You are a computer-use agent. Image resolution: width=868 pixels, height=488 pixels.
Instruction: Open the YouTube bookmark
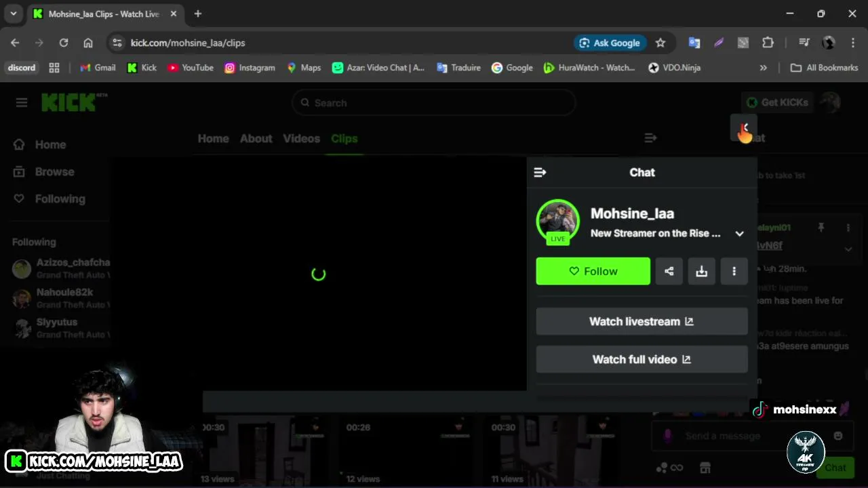191,68
